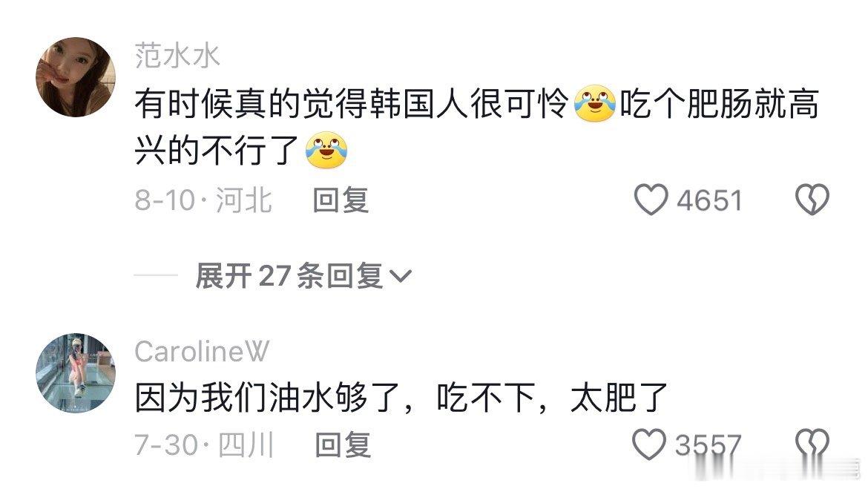This screenshot has height=489, width=868.
Task: Open 范水水's profile avatar
Action: coord(76,77)
